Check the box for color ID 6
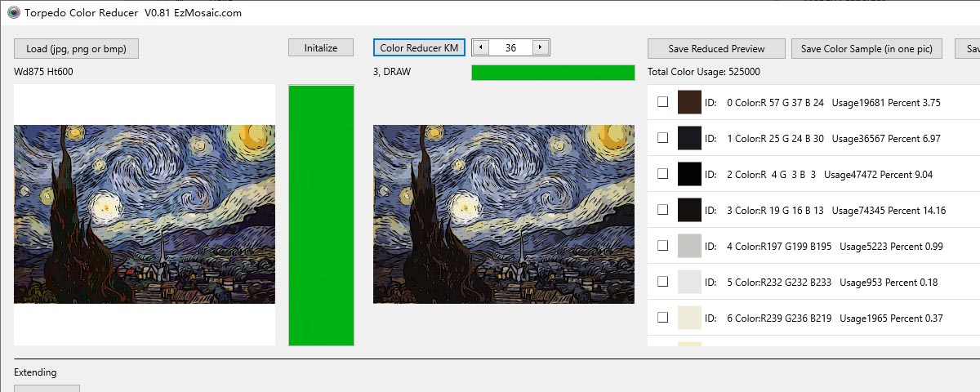Image resolution: width=980 pixels, height=392 pixels. coord(663,318)
